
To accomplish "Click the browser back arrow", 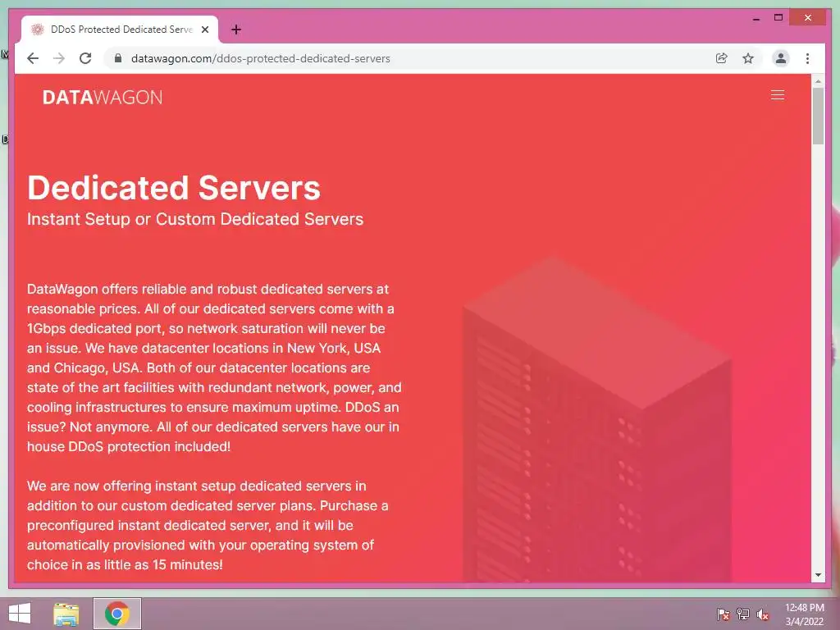I will [33, 58].
